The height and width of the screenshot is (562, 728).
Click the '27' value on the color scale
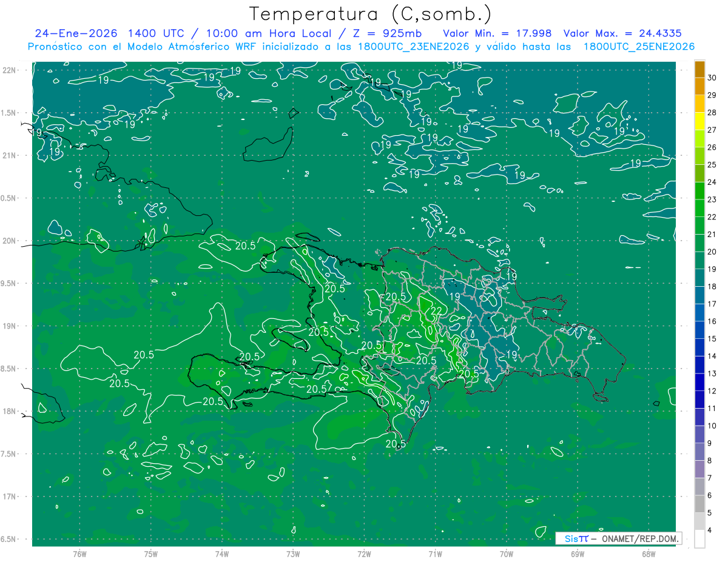[x=712, y=130]
